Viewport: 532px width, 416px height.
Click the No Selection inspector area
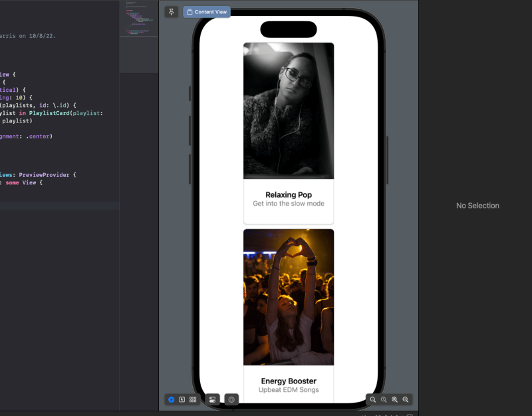point(477,206)
